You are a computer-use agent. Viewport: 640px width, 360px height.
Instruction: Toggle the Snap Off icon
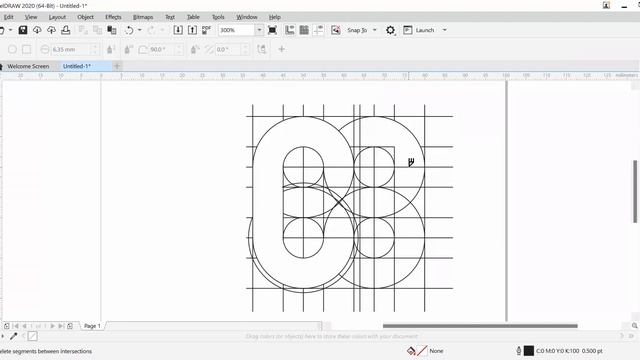[336, 30]
